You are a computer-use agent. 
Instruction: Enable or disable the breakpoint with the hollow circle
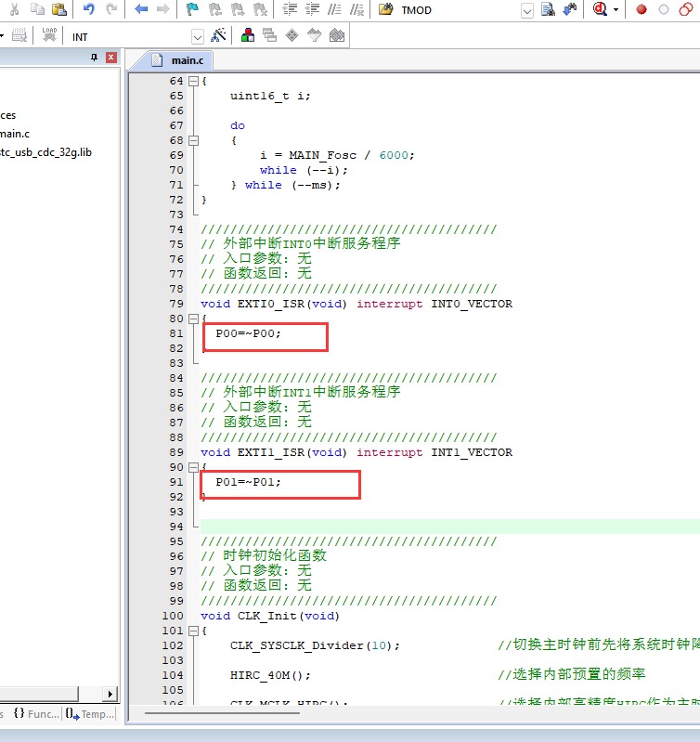(x=664, y=9)
